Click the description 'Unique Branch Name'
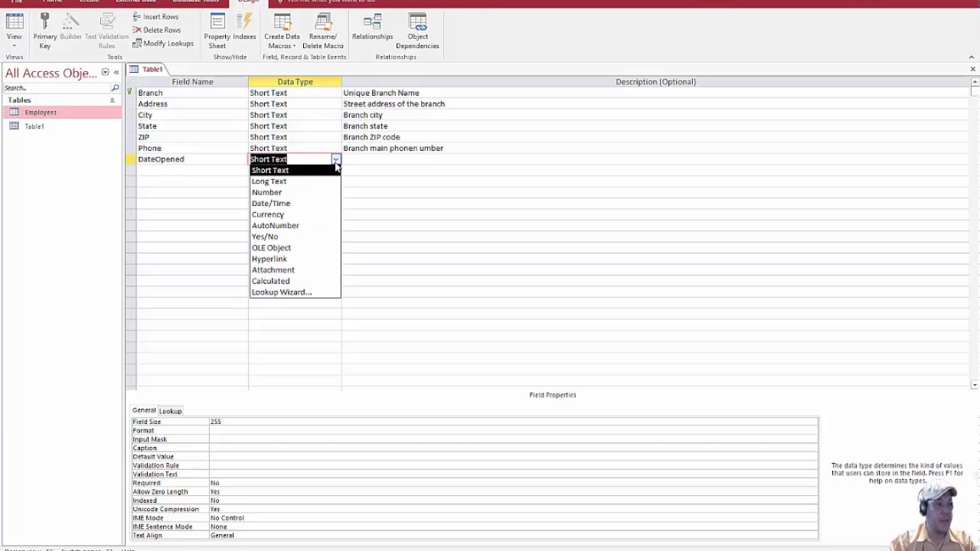 [x=381, y=93]
